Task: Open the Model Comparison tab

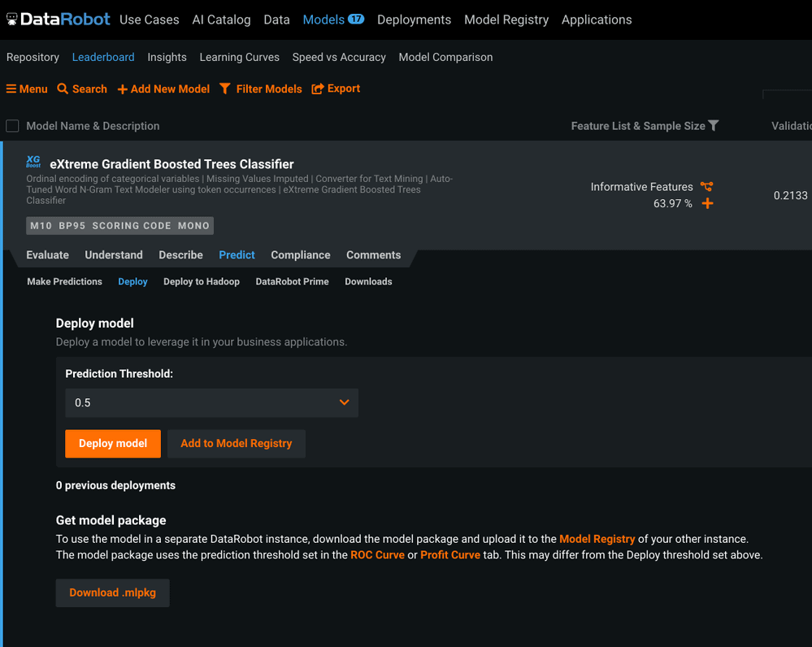Action: pos(445,57)
